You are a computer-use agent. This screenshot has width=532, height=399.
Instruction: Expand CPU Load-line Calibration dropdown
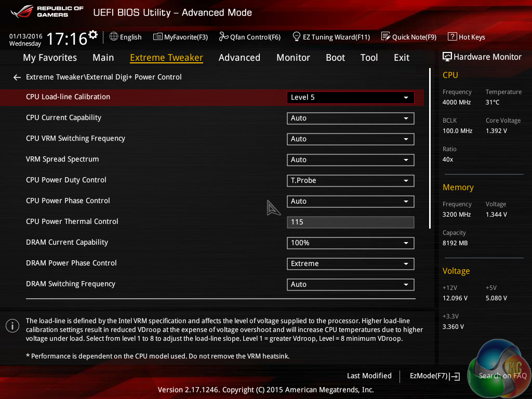[351, 98]
